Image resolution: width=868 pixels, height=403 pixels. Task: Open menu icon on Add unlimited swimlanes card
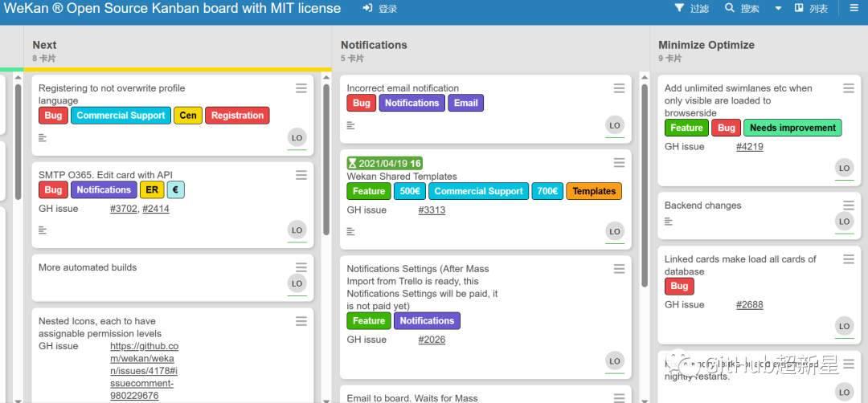pos(849,88)
